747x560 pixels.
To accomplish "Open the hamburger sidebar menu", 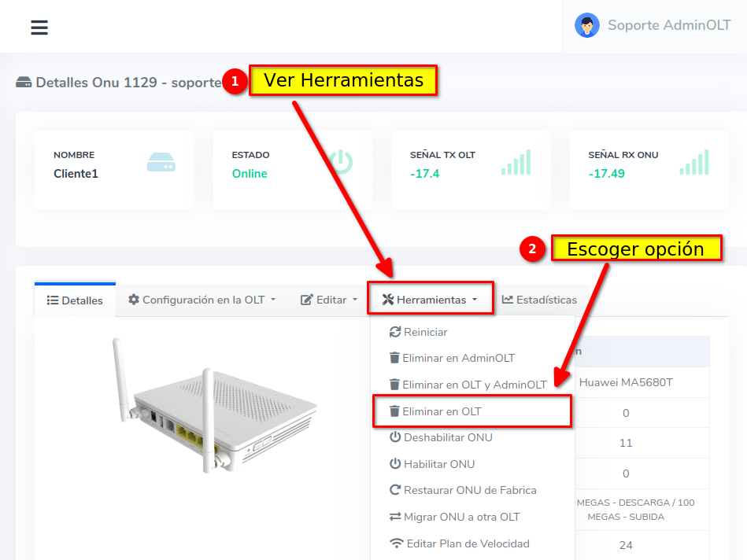I will [39, 28].
